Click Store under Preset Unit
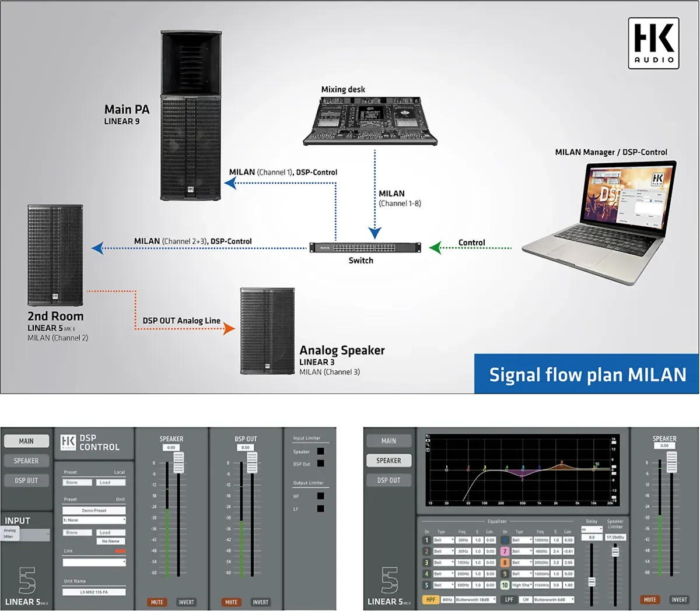Screen dimensions: 700x611 pyautogui.click(x=77, y=532)
